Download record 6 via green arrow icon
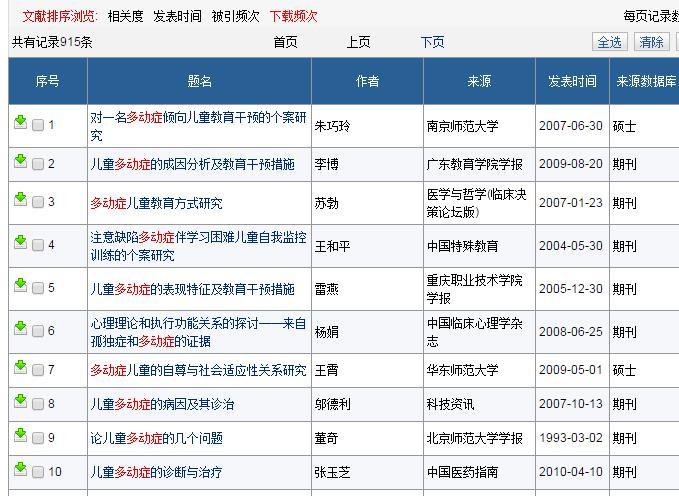Screen dimensions: 679x496 (20, 328)
